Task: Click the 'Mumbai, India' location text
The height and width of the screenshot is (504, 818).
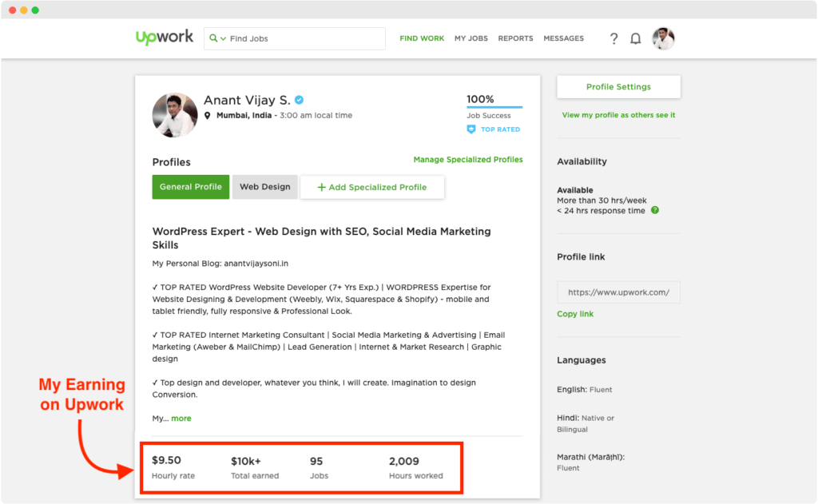Action: point(244,115)
